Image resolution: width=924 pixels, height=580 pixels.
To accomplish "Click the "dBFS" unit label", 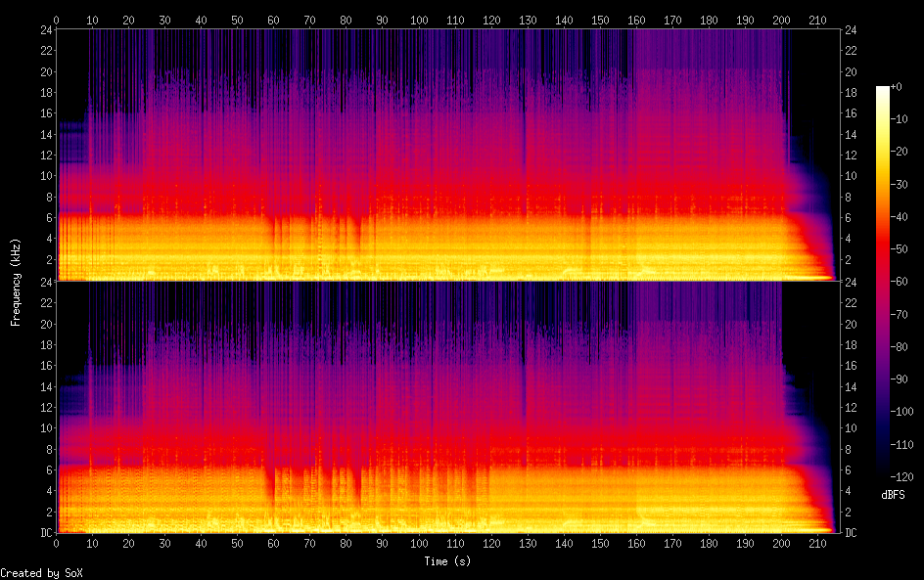I will [893, 495].
